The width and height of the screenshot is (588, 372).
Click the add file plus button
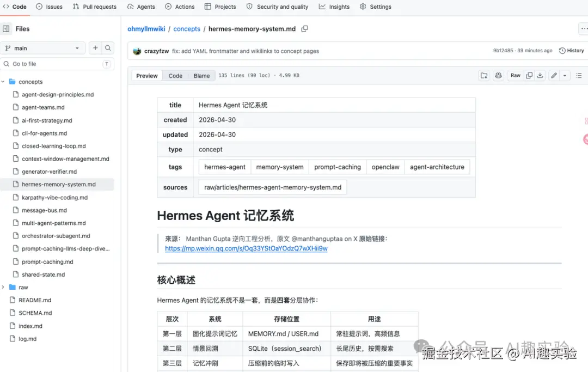(x=95, y=48)
